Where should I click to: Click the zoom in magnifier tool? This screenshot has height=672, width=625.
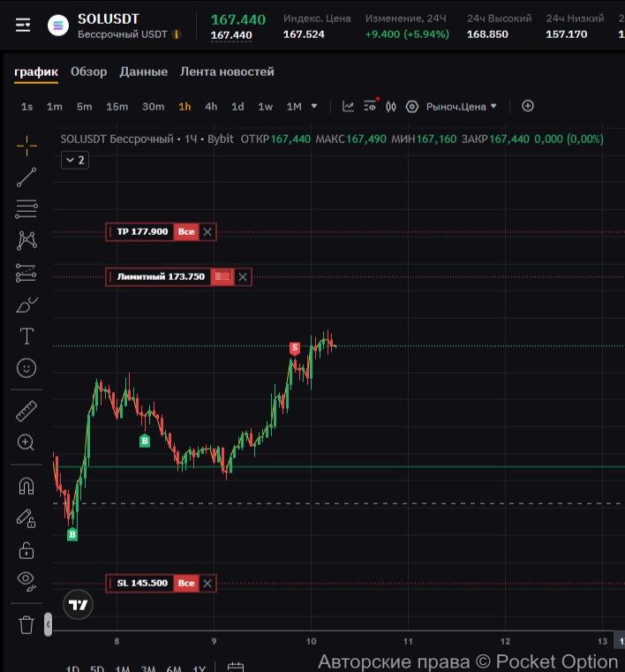pyautogui.click(x=26, y=442)
